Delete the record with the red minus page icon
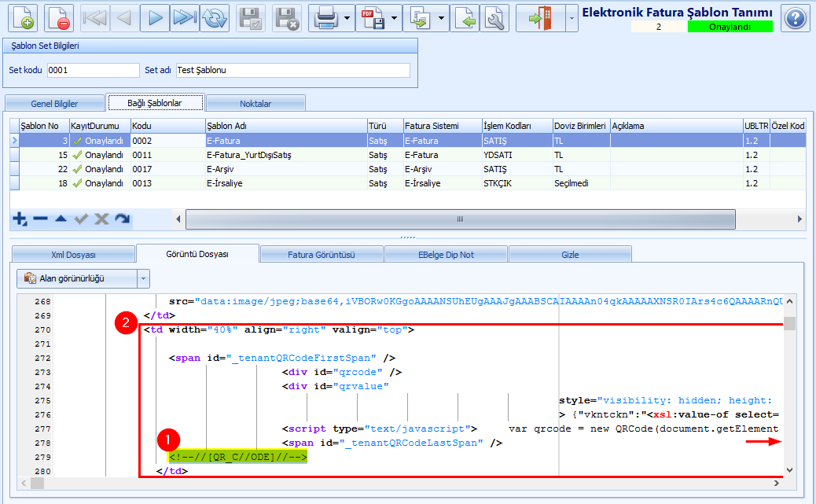The height and width of the screenshot is (504, 816). 59,18
